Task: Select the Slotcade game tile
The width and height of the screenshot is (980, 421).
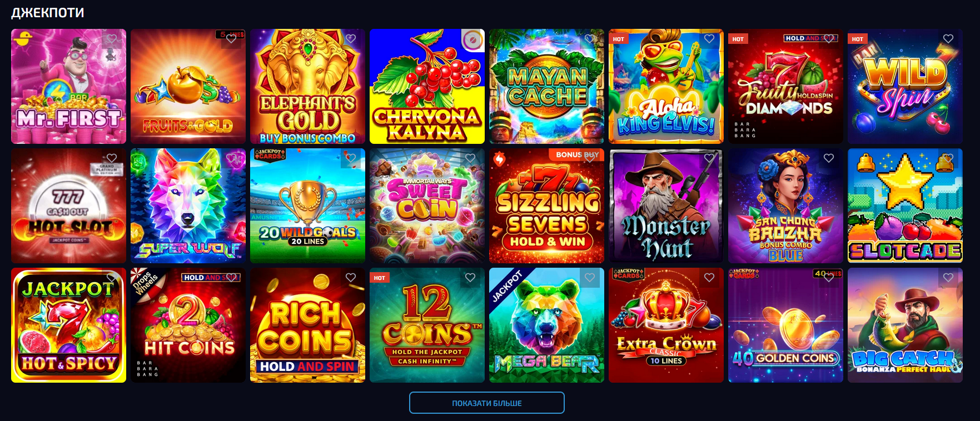Action: [905, 206]
